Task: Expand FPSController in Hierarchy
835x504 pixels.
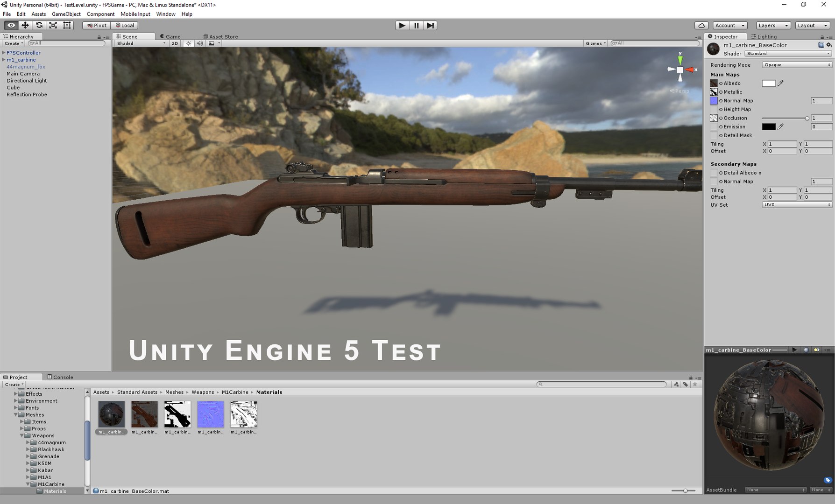Action: pyautogui.click(x=4, y=53)
